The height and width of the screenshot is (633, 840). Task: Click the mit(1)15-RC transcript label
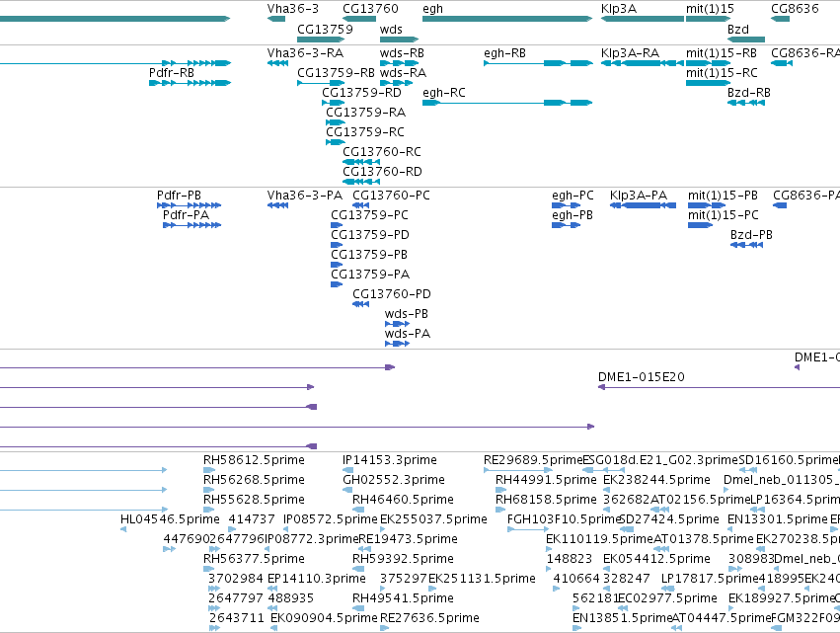point(723,72)
